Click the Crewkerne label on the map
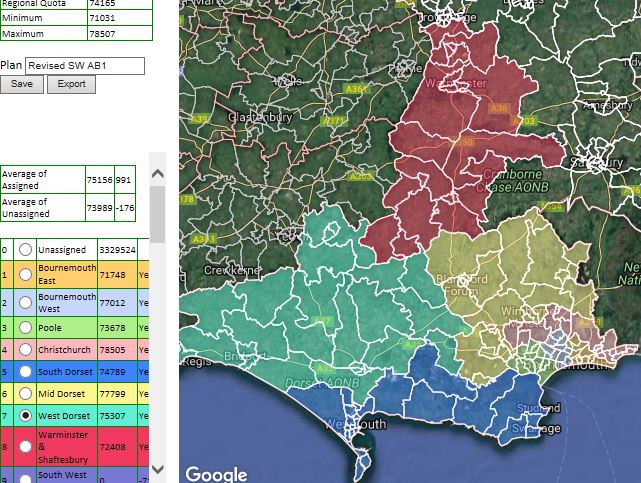The height and width of the screenshot is (483, 641). pos(232,271)
